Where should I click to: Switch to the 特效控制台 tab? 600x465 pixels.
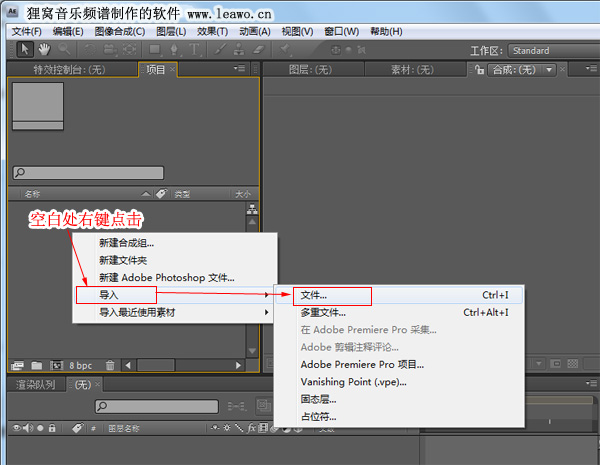click(x=69, y=70)
